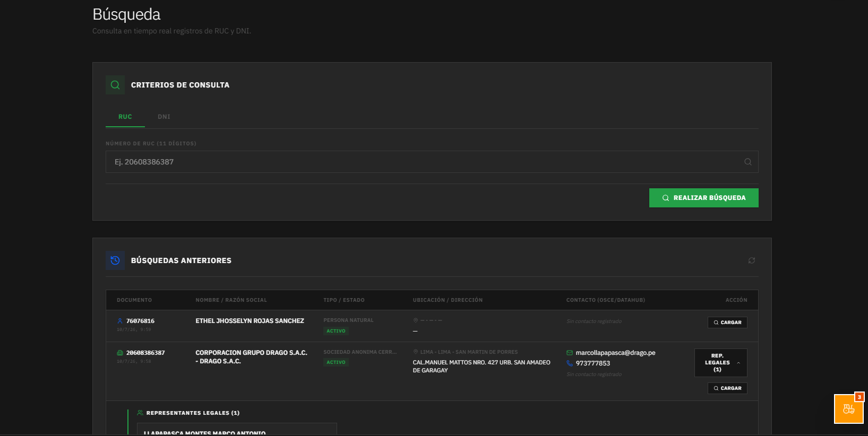868x436 pixels.
Task: Switch to the RUC tab
Action: pyautogui.click(x=125, y=117)
